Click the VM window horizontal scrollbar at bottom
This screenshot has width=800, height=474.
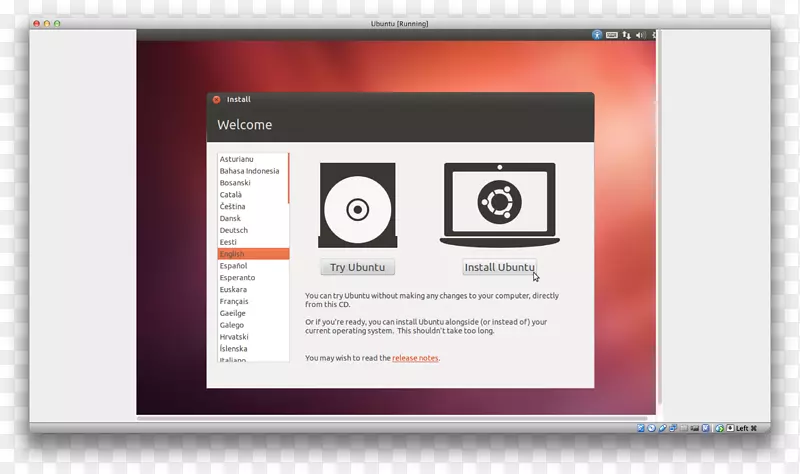click(392, 418)
